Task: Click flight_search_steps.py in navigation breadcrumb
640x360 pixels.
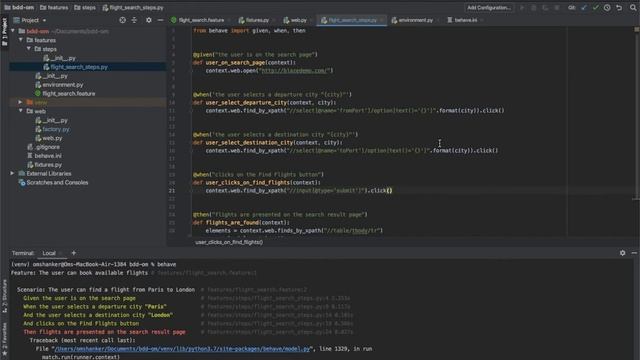Action: (133, 7)
